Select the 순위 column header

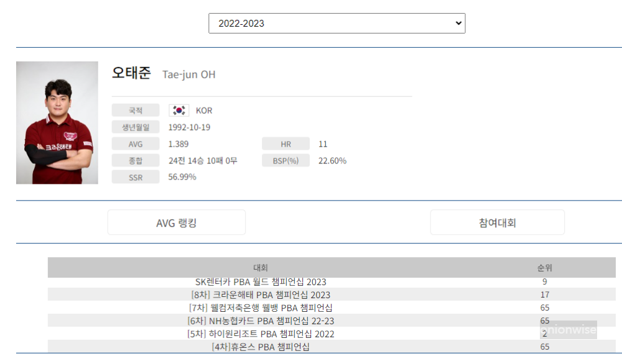(544, 268)
